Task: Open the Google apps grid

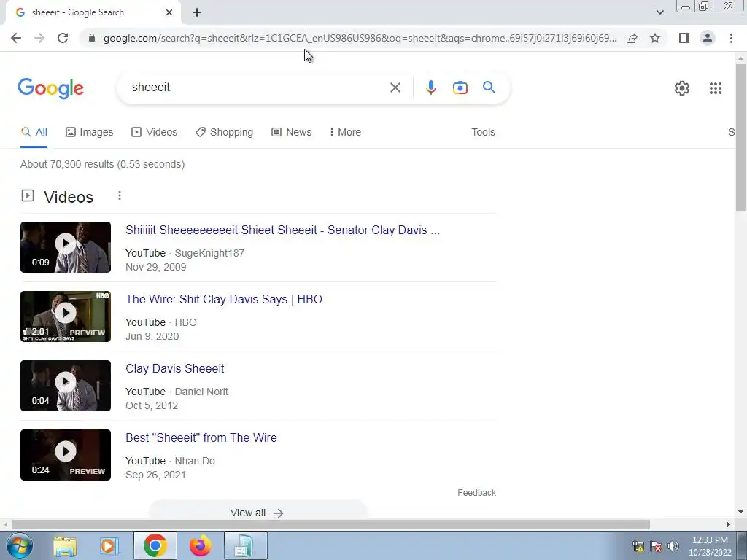Action: click(715, 88)
